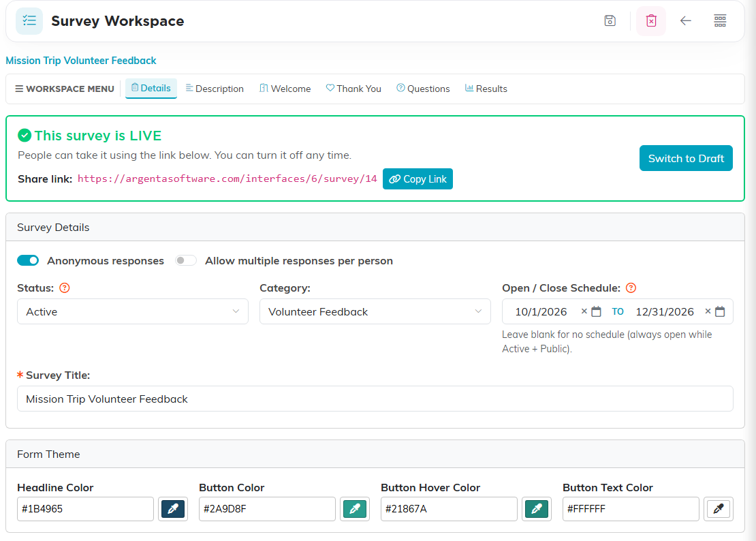Screen dimensions: 756x541
Task: Clear the 12/31/2026 close date
Action: coord(708,311)
